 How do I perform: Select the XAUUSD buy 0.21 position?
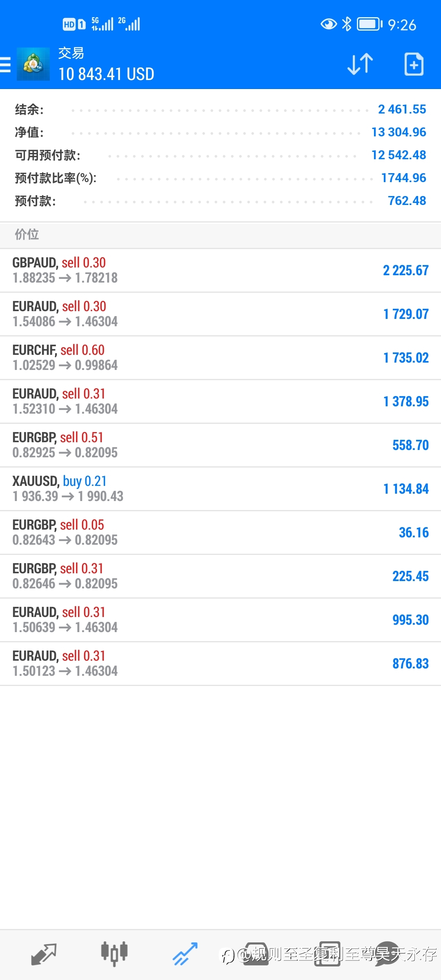click(x=220, y=489)
